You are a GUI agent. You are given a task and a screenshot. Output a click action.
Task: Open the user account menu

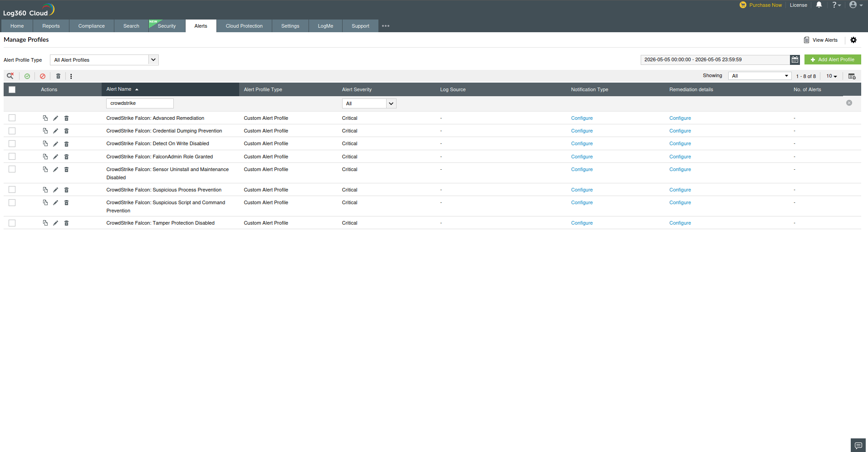pyautogui.click(x=856, y=5)
